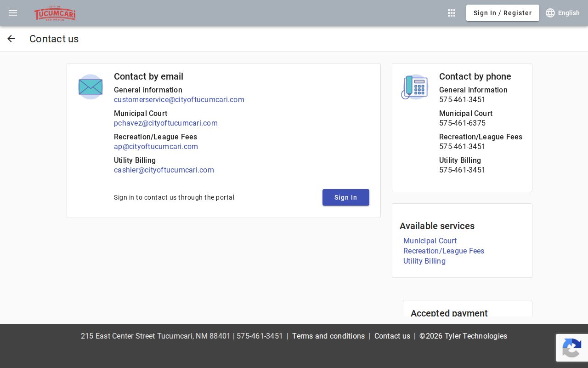Viewport: 588px width, 368px height.
Task: Click the reCAPTCHA badge
Action: (572, 348)
